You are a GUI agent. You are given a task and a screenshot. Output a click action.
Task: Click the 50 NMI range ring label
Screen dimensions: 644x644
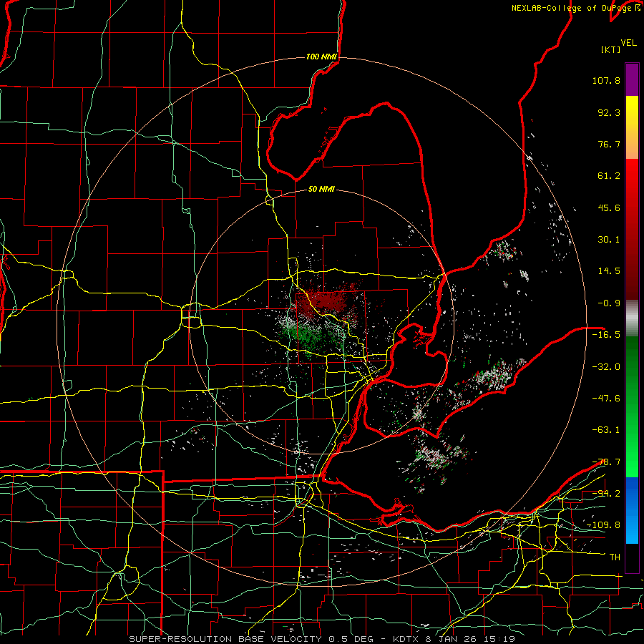(x=321, y=190)
